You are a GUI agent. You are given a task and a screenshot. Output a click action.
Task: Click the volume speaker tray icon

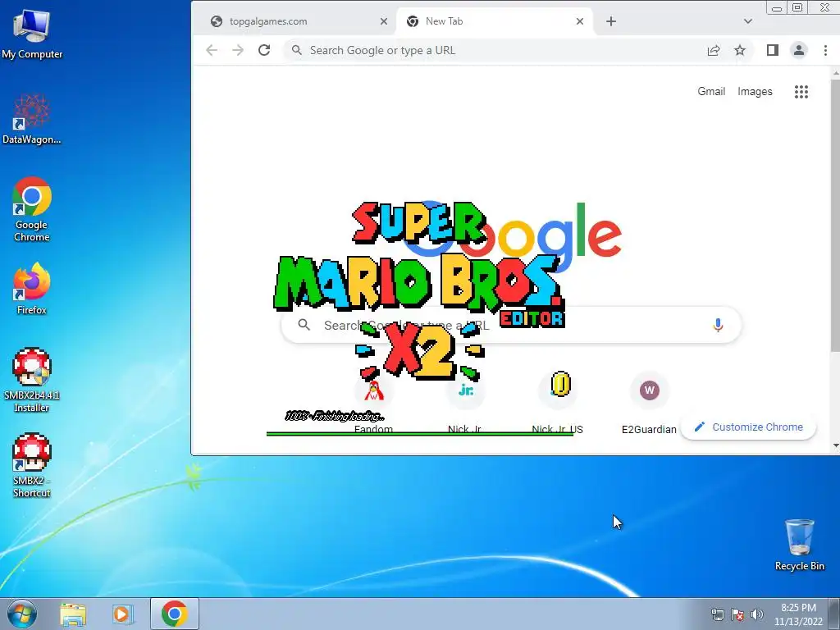pyautogui.click(x=757, y=614)
